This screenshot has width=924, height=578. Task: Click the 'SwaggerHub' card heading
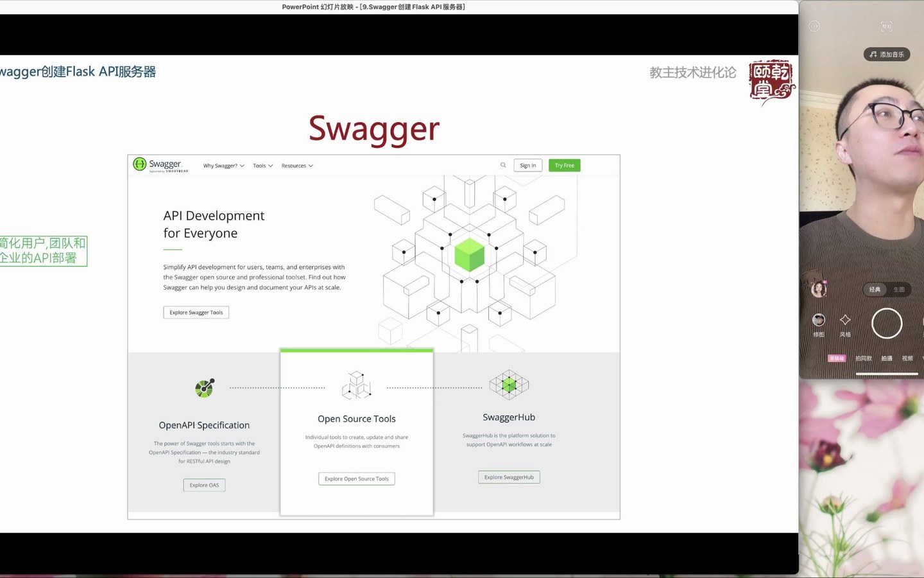509,417
